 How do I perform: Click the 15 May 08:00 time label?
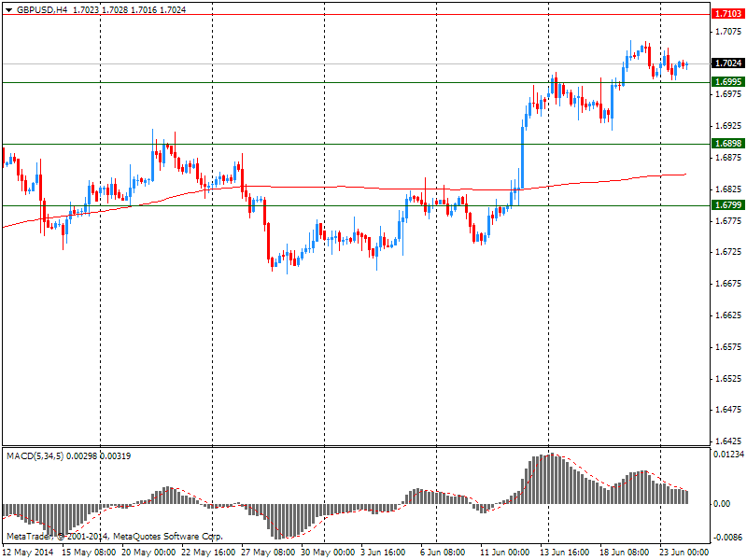89,553
